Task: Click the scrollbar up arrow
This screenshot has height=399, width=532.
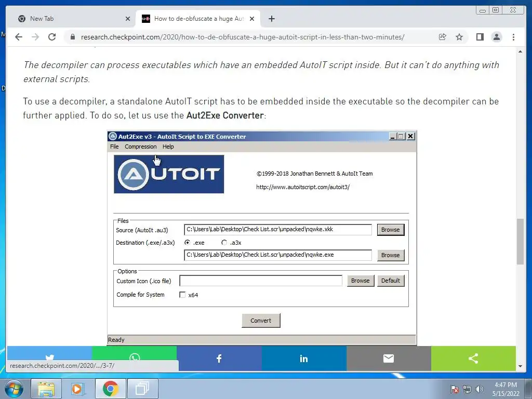Action: (521, 51)
